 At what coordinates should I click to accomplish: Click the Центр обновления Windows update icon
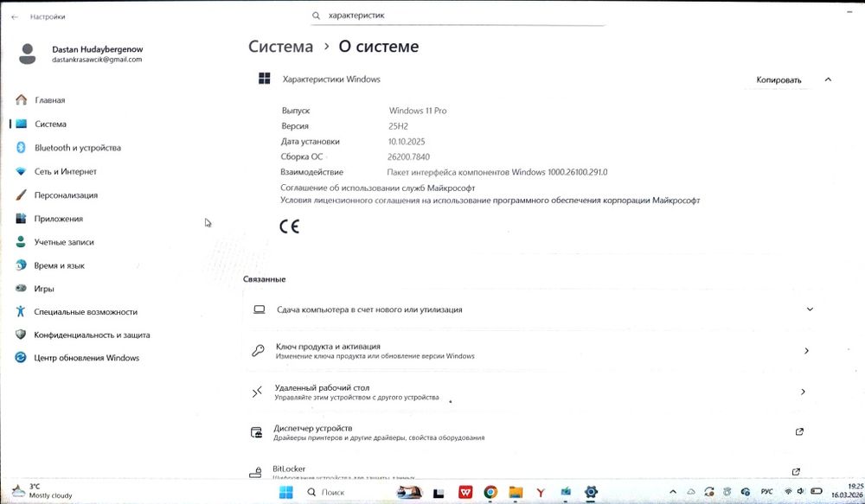pos(21,357)
